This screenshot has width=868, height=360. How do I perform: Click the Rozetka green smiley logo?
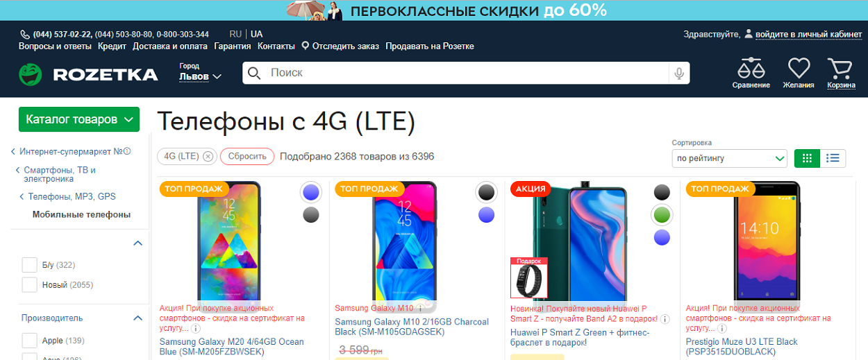tap(31, 74)
